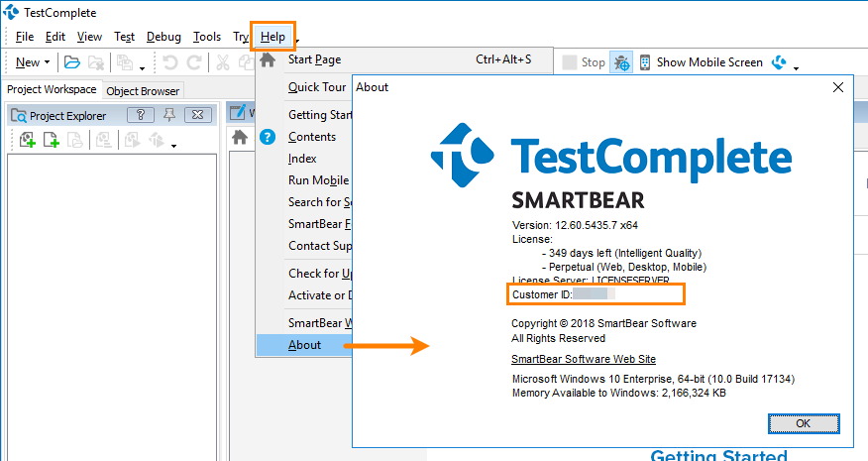Screen dimensions: 868x461
Task: Click the run project suite icon
Action: (157, 140)
